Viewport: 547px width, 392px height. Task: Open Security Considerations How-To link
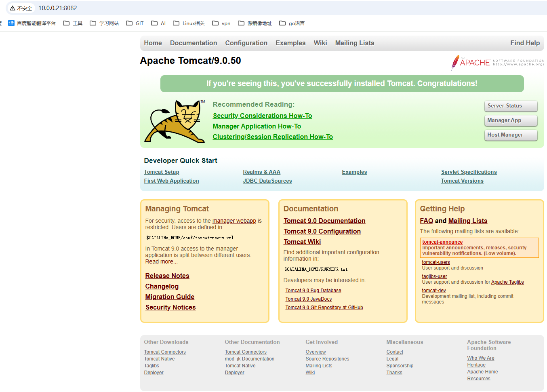pyautogui.click(x=263, y=116)
